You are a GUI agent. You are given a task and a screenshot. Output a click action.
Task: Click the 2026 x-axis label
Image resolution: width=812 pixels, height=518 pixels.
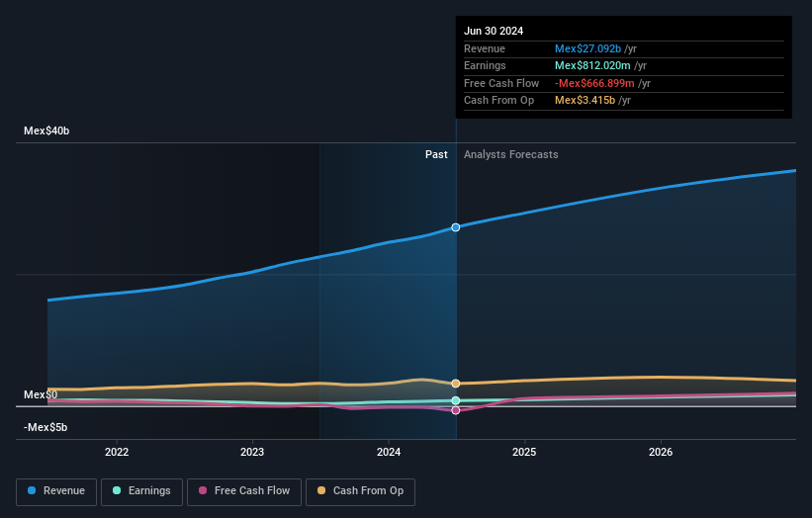tap(661, 452)
